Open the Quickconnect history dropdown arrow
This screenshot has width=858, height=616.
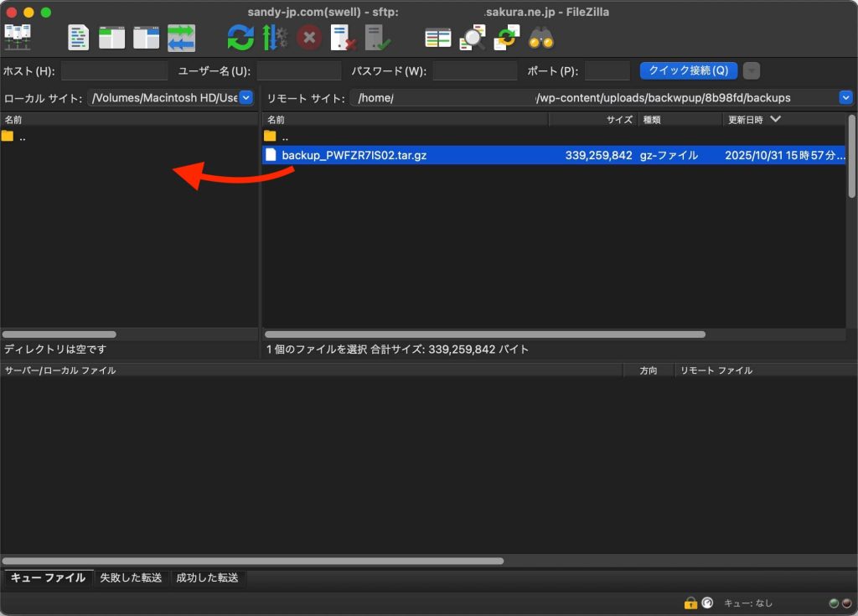pos(752,71)
